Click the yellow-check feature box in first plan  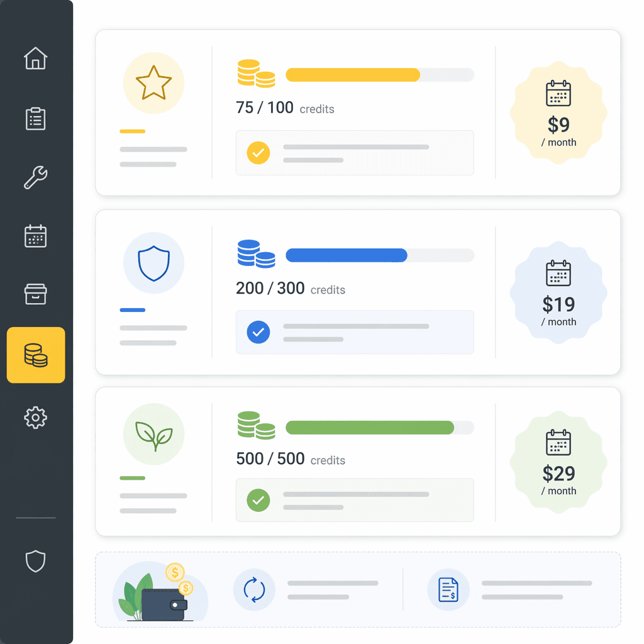pos(355,153)
